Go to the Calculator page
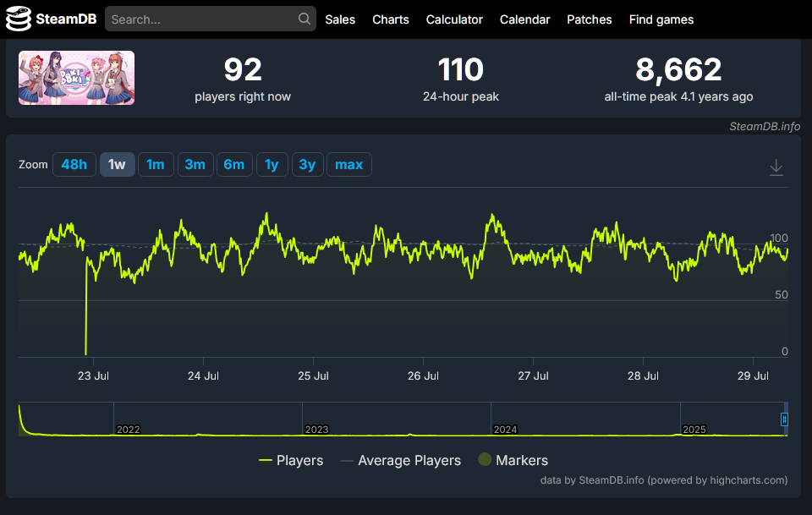This screenshot has height=515, width=812. [454, 19]
